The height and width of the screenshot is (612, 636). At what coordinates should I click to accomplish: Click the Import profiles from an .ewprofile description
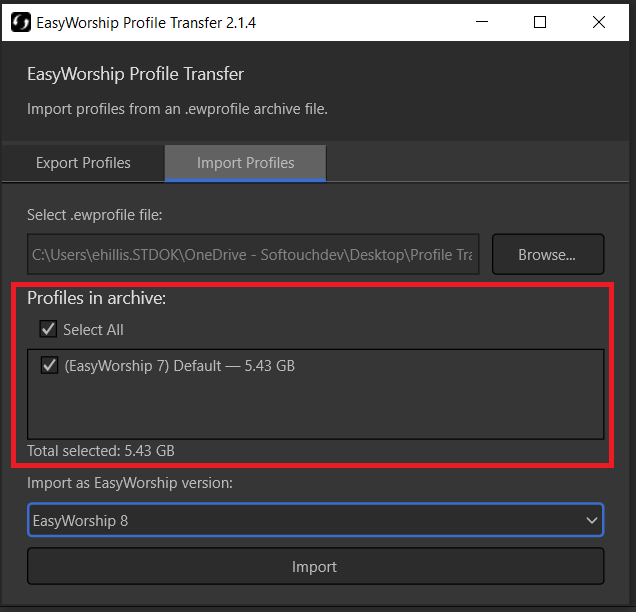tap(177, 109)
